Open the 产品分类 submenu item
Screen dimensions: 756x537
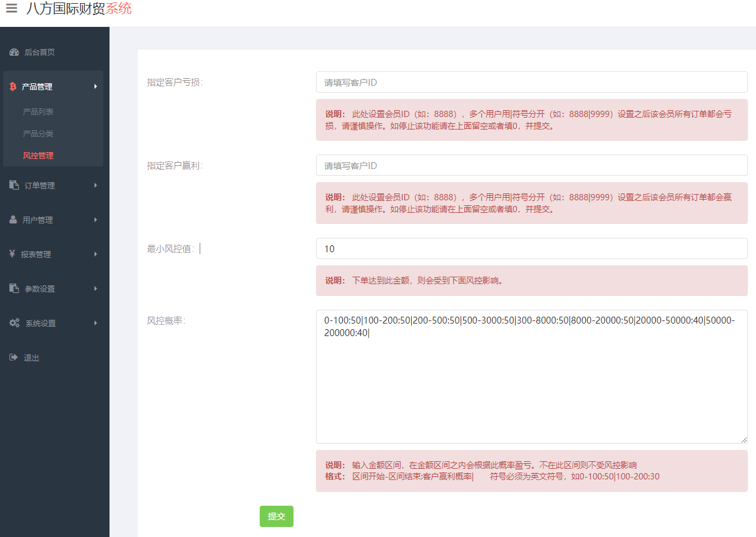[x=38, y=134]
